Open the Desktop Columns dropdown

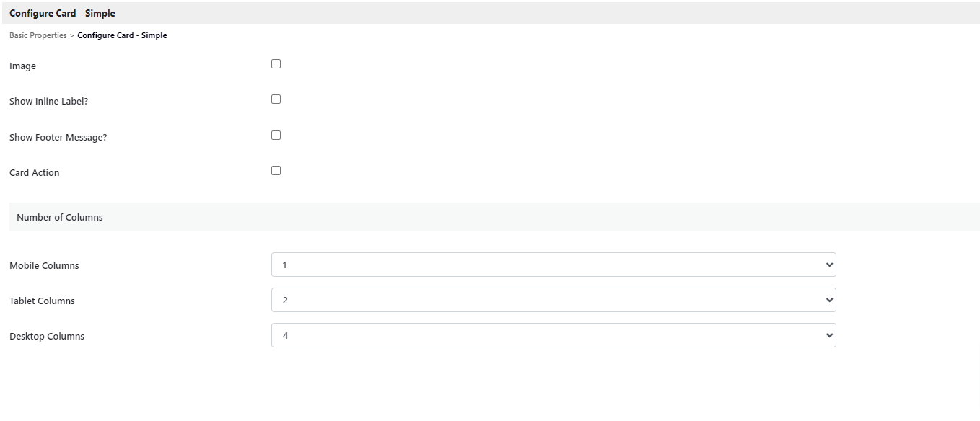point(553,335)
